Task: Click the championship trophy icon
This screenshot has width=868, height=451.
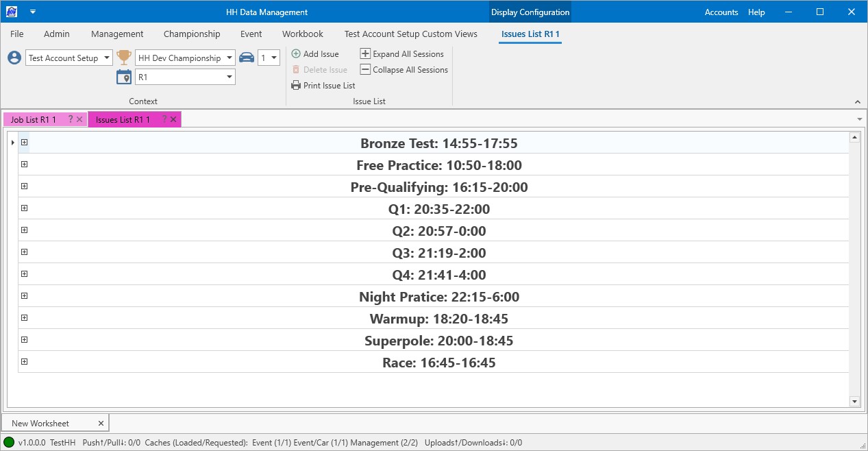Action: (x=124, y=58)
